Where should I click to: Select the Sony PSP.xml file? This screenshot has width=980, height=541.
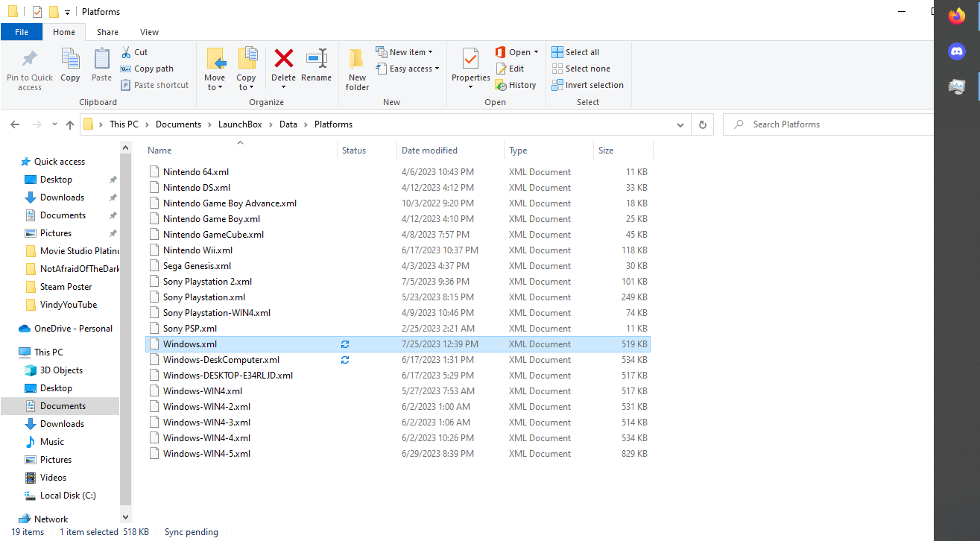(398, 329)
